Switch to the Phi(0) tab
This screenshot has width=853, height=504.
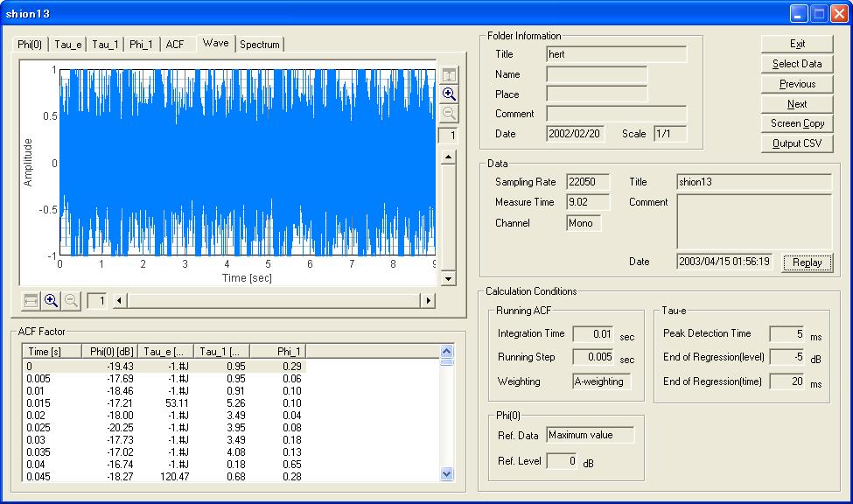[x=30, y=45]
